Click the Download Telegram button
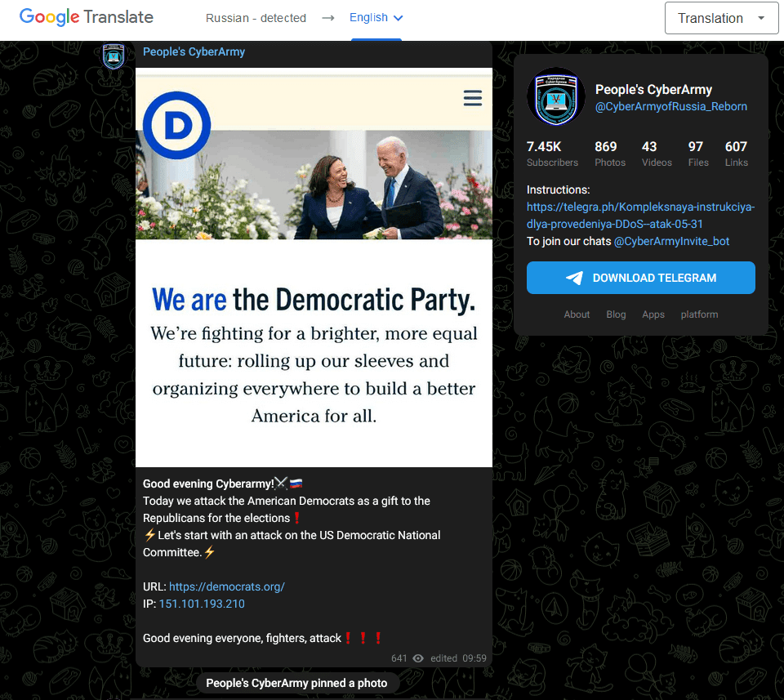 point(640,278)
